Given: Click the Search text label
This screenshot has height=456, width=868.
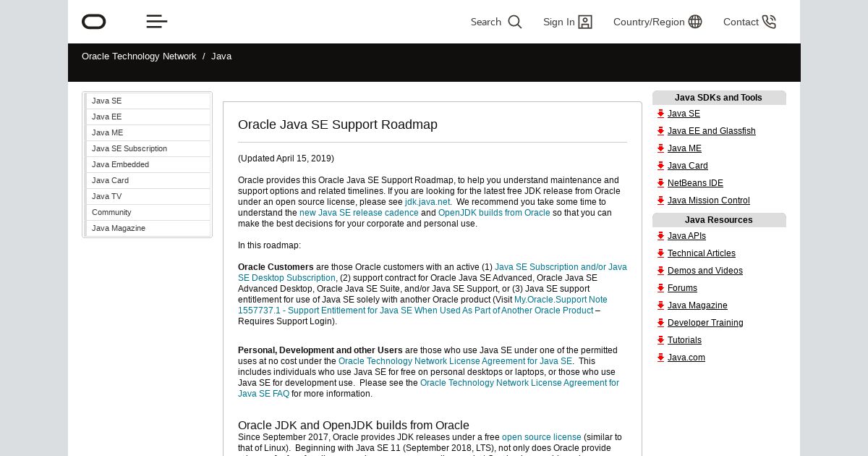Looking at the screenshot, I should [486, 22].
